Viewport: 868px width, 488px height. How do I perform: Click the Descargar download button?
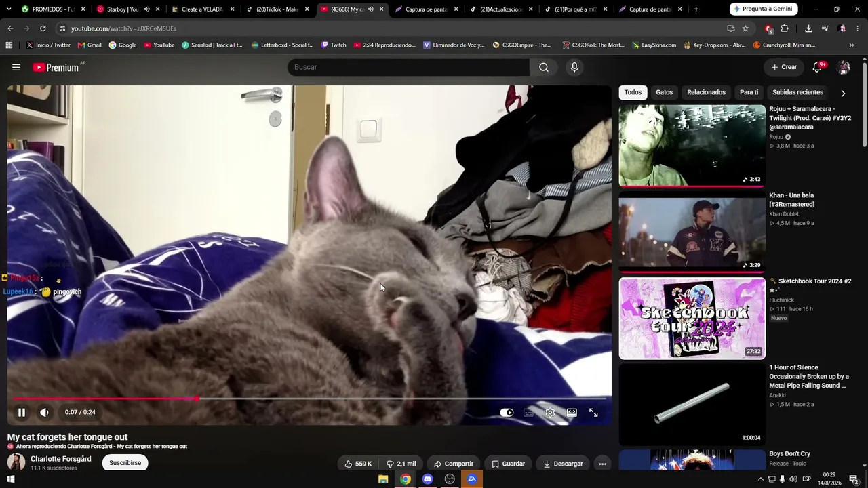click(563, 464)
